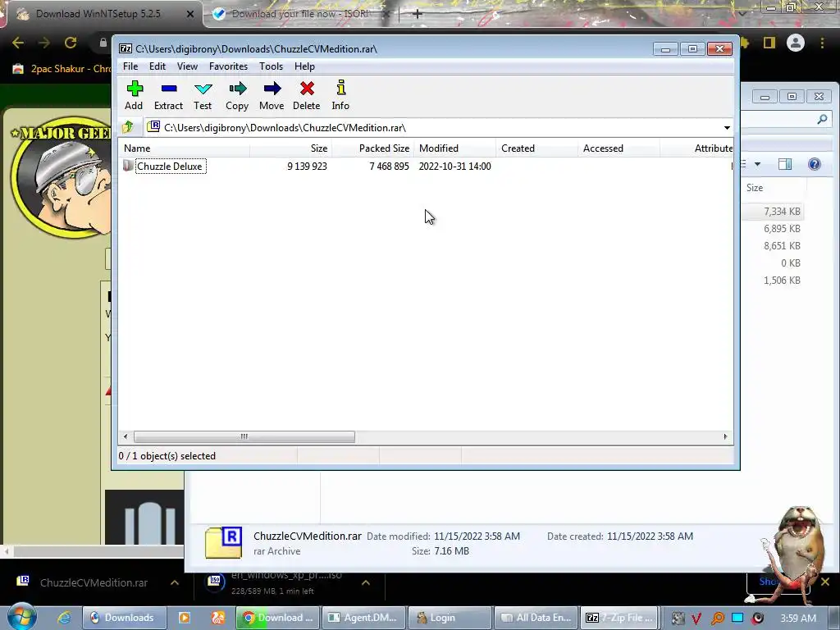Sort by the Modified column header
Screen dimensions: 840x630
(454, 148)
